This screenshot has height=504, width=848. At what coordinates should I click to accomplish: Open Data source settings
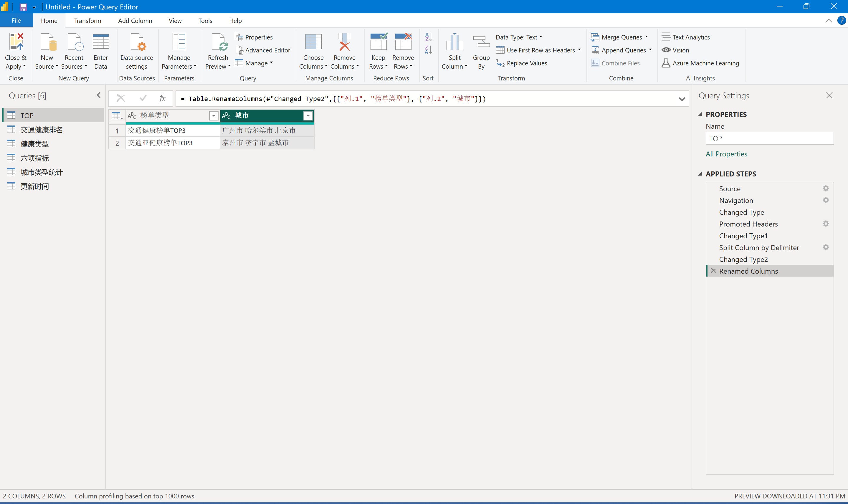click(137, 42)
